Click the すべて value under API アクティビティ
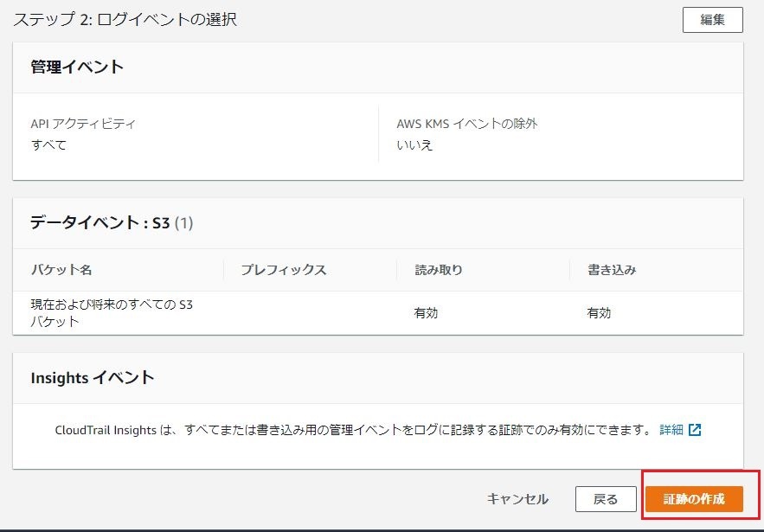This screenshot has height=532, width=764. coord(48,145)
